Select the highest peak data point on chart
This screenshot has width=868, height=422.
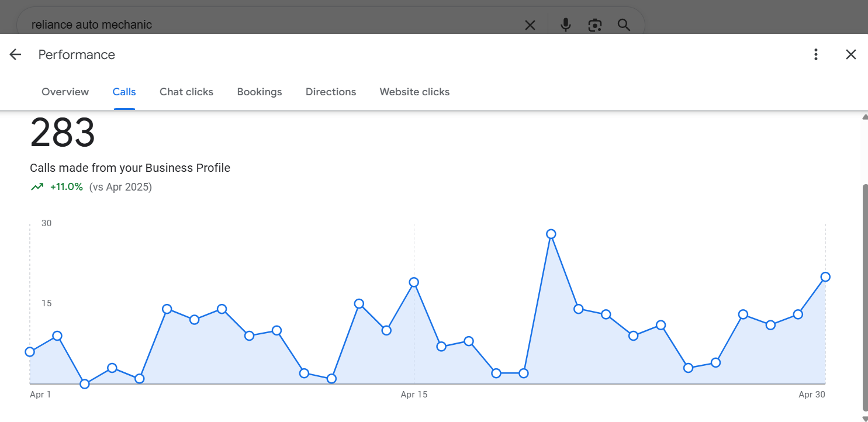tap(551, 234)
